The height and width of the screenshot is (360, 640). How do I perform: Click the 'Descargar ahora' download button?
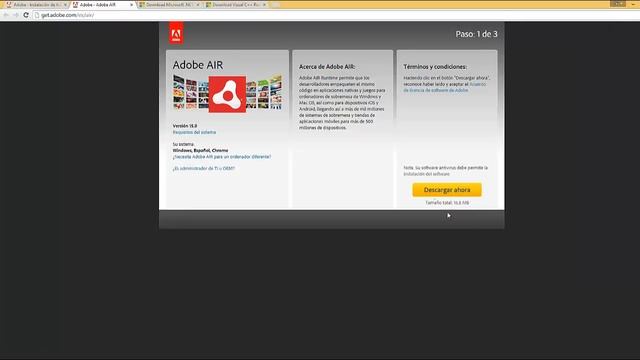[x=447, y=190]
